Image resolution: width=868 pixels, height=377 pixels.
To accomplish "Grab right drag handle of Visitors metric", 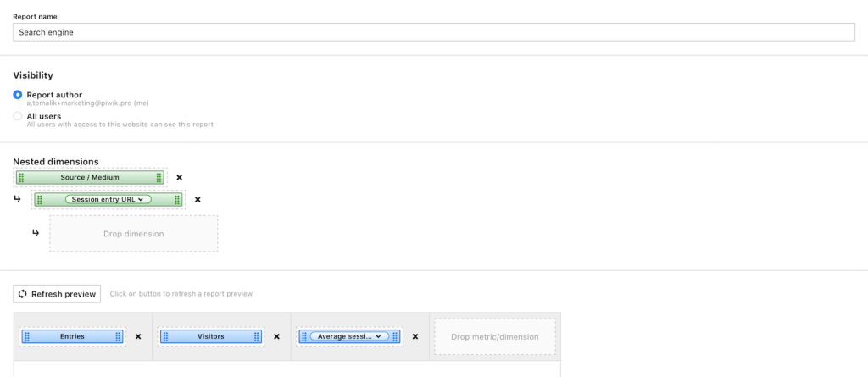I will coord(257,336).
